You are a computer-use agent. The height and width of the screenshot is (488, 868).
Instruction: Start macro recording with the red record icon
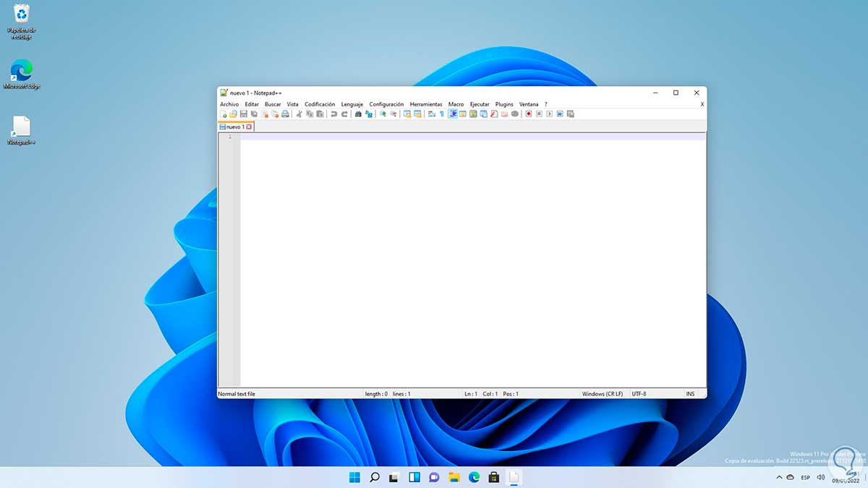529,114
